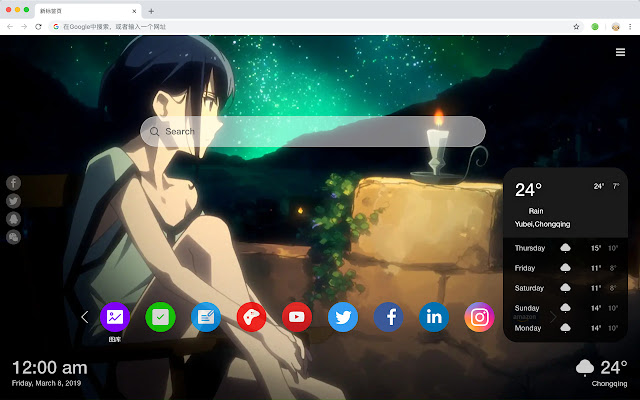640x400 pixels.
Task: Open the Instagram shortcut icon
Action: pos(479,317)
